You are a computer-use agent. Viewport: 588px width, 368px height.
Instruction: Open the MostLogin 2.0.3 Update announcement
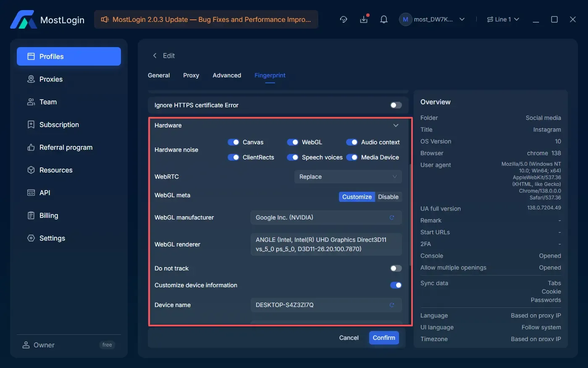206,19
